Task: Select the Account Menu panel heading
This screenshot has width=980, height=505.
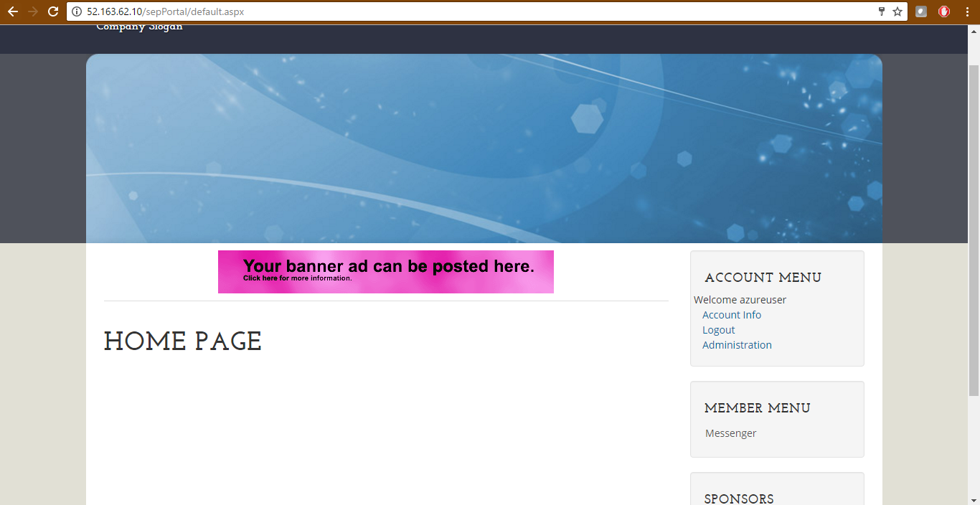Action: pyautogui.click(x=763, y=278)
